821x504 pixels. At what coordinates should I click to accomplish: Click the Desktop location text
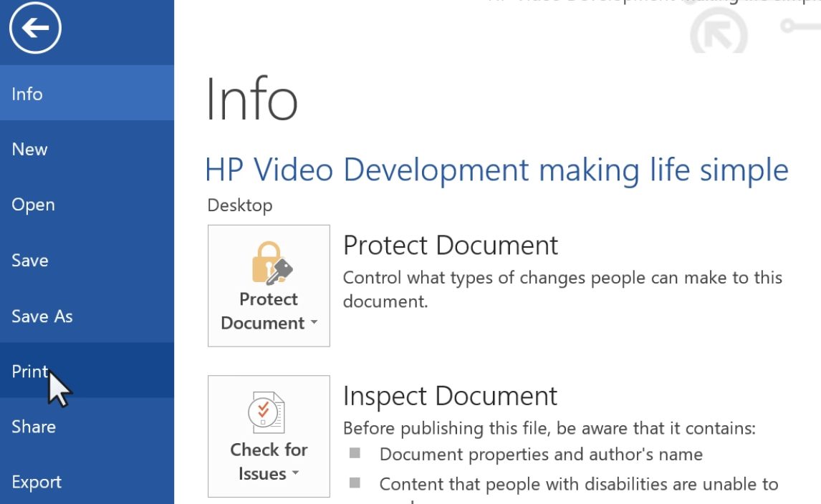240,205
